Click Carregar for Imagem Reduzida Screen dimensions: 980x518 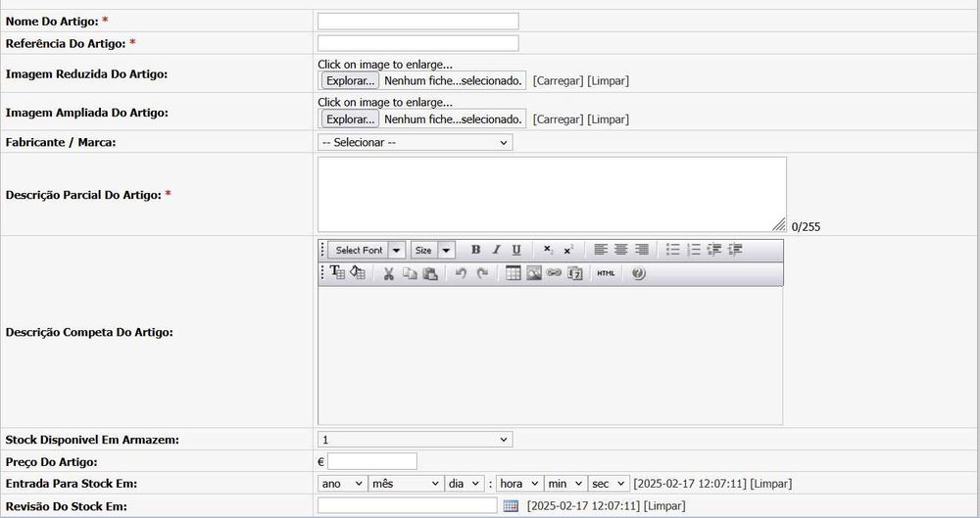pyautogui.click(x=559, y=80)
